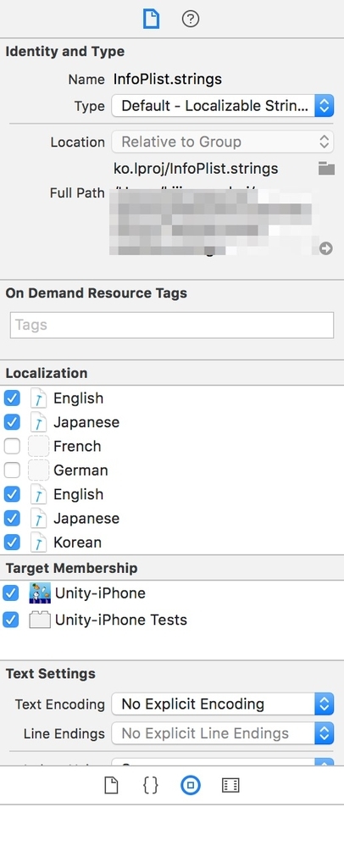Open the Text Encoding dropdown
Viewport: 344px width, 868px height.
[x=222, y=704]
